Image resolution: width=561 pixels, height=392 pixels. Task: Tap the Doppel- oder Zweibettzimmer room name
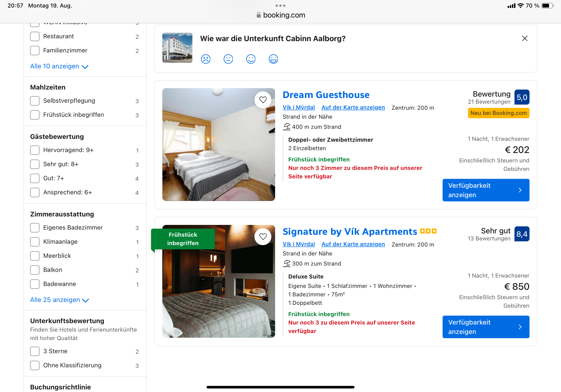tap(331, 140)
